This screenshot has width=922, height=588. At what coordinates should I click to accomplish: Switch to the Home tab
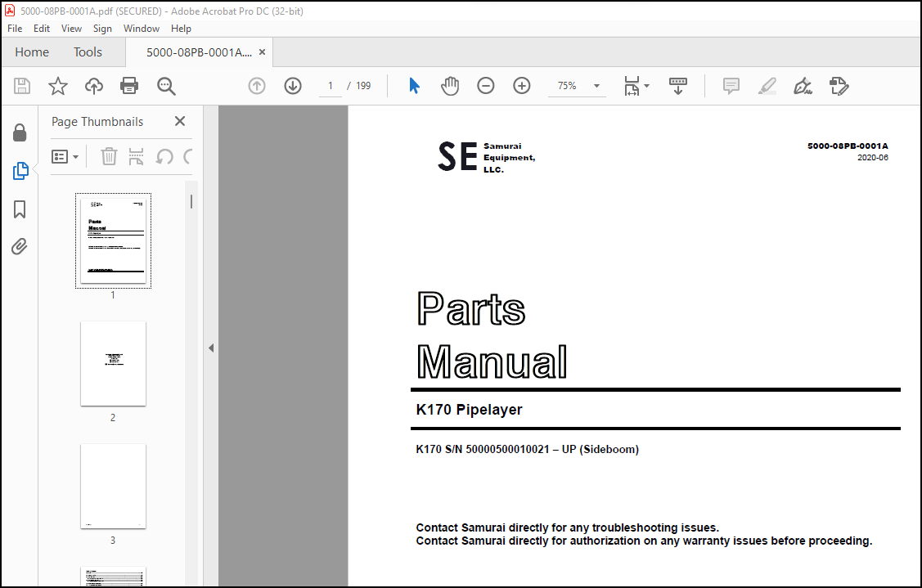click(32, 52)
